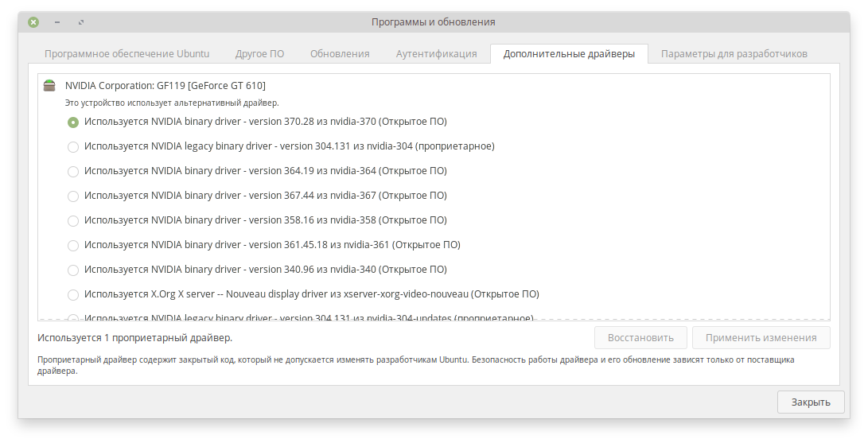
Task: Select the Nouveau display driver option
Action: (x=73, y=295)
